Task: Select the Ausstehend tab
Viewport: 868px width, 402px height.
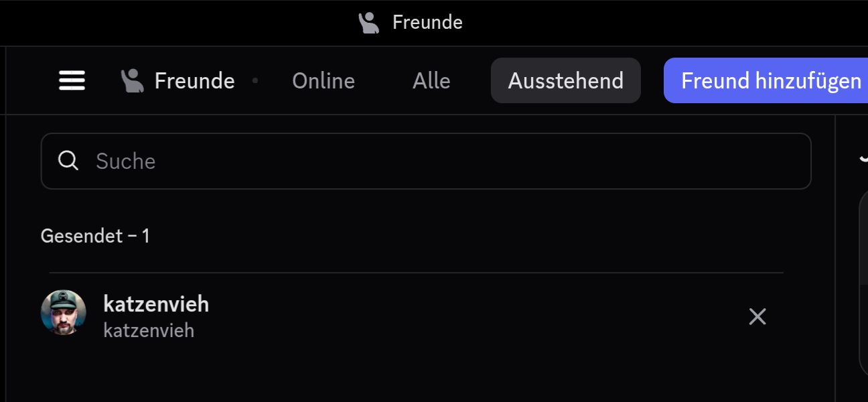Action: click(x=566, y=81)
